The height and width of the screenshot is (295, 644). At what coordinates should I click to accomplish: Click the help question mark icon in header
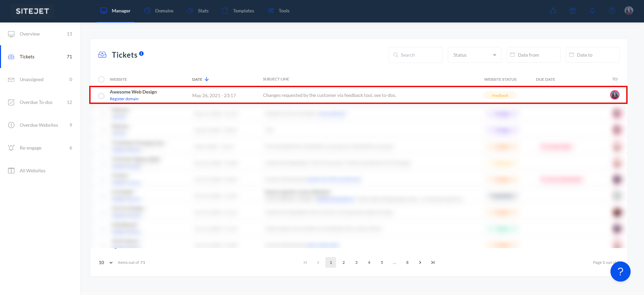click(612, 11)
